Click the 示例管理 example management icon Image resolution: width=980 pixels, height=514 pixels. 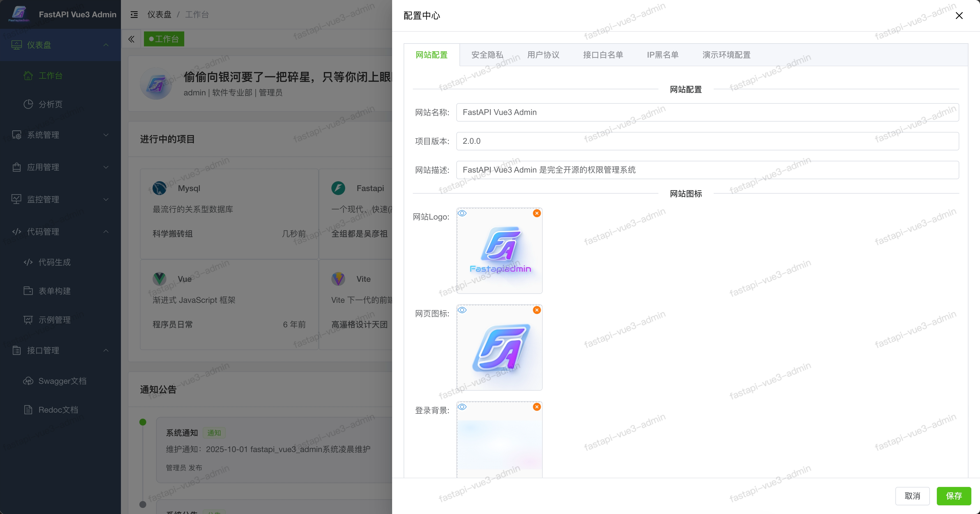tap(28, 320)
